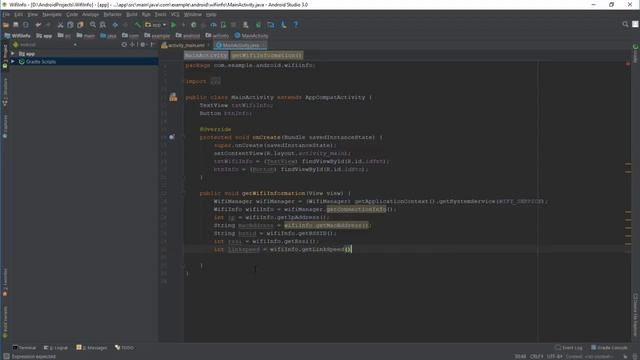Open the File menu
Viewport: 640px width, 360px height.
point(6,14)
